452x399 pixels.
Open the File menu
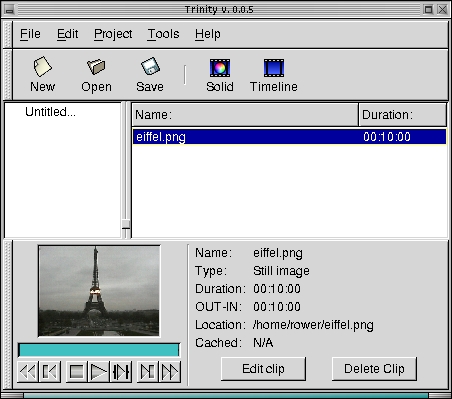point(30,34)
